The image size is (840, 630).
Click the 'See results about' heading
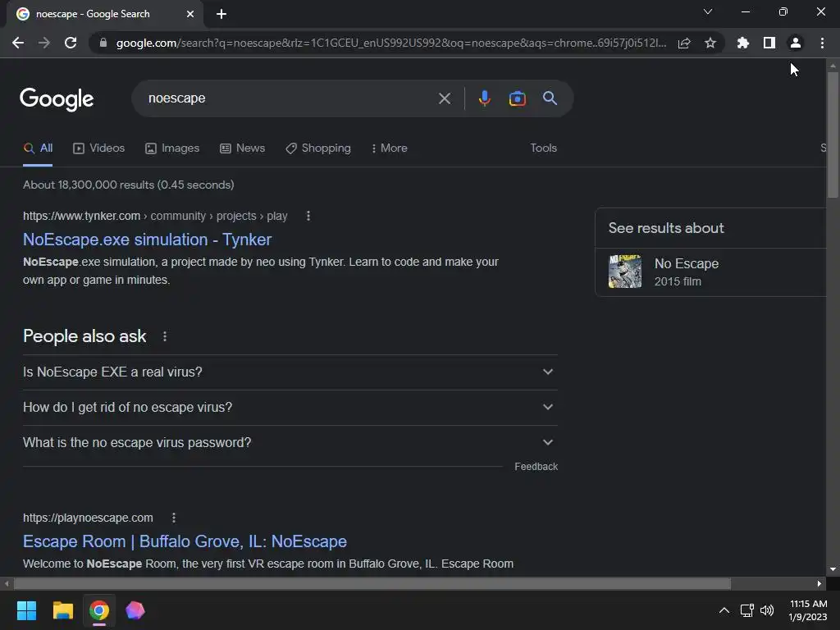tap(666, 228)
